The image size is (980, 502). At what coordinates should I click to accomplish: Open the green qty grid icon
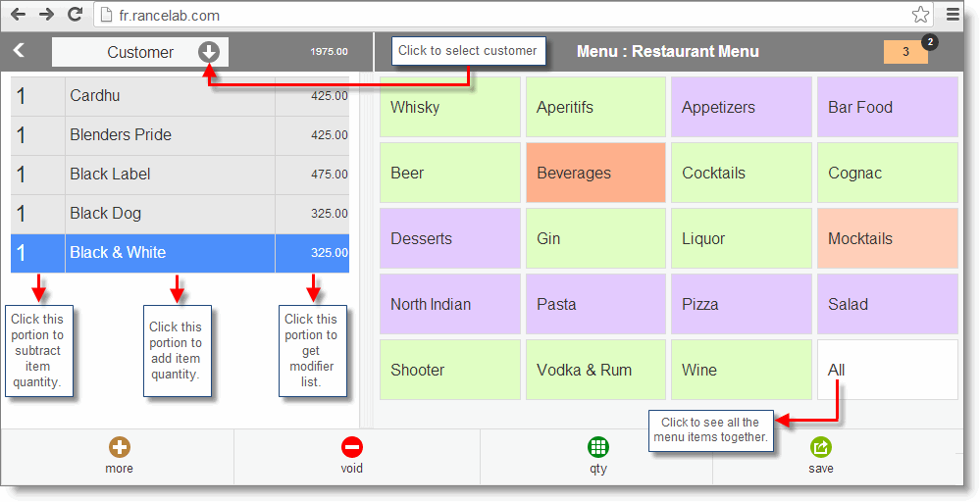[x=598, y=447]
